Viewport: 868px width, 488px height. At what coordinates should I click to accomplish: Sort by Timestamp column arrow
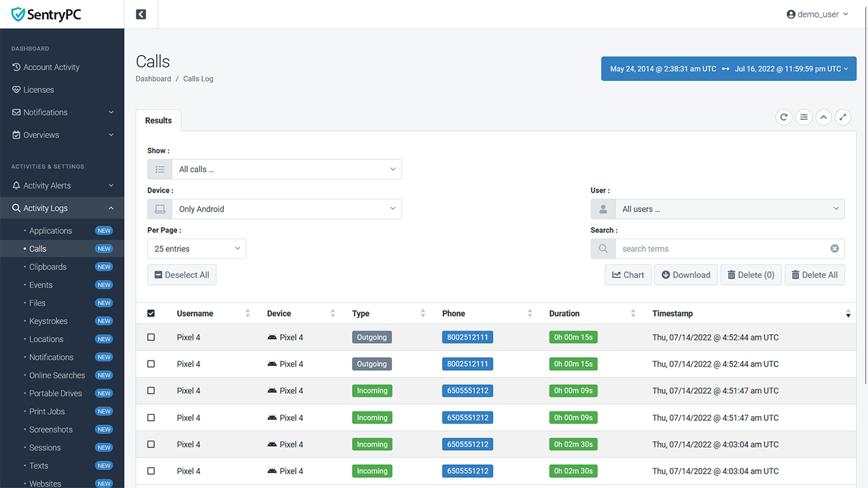[848, 313]
